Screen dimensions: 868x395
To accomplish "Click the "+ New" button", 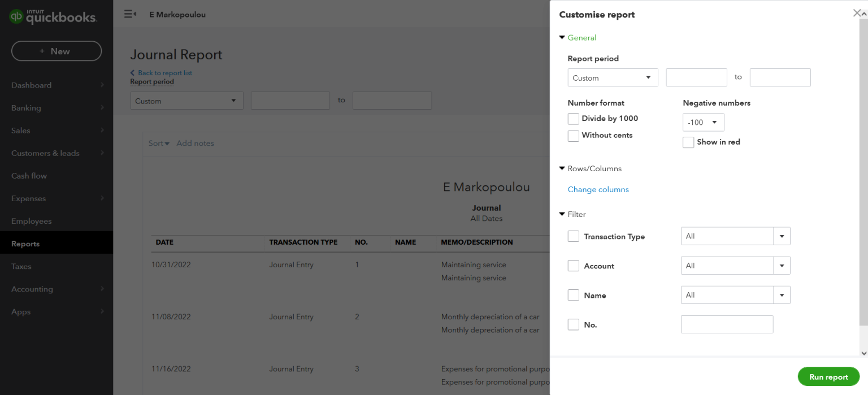I will point(57,51).
